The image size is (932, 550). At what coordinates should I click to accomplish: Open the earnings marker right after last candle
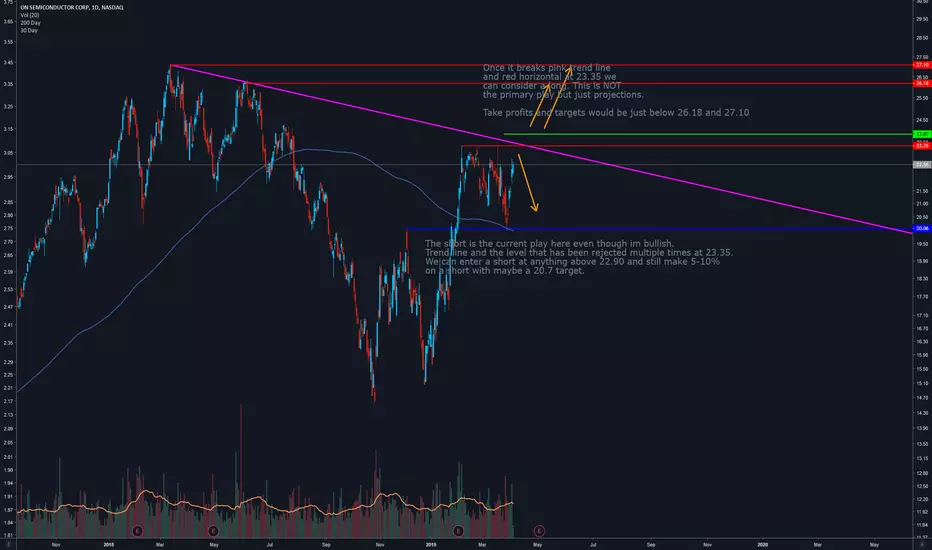pyautogui.click(x=539, y=530)
